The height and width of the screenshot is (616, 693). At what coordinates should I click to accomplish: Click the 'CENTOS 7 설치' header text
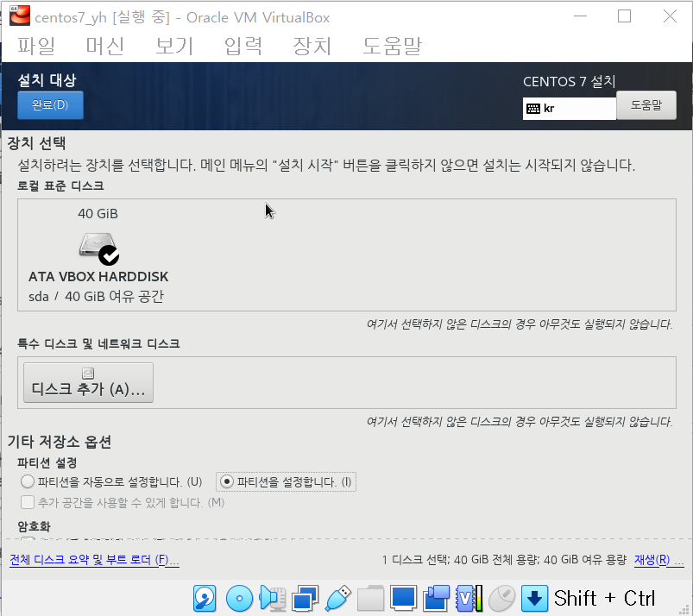point(570,81)
